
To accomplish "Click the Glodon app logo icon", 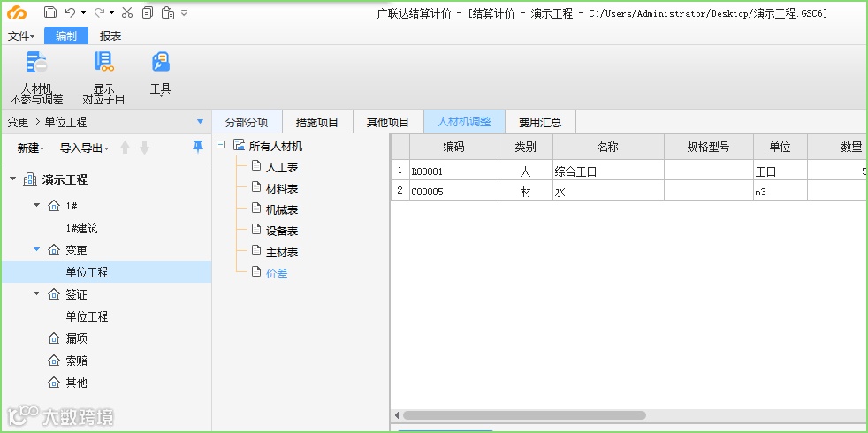I will 17,12.
